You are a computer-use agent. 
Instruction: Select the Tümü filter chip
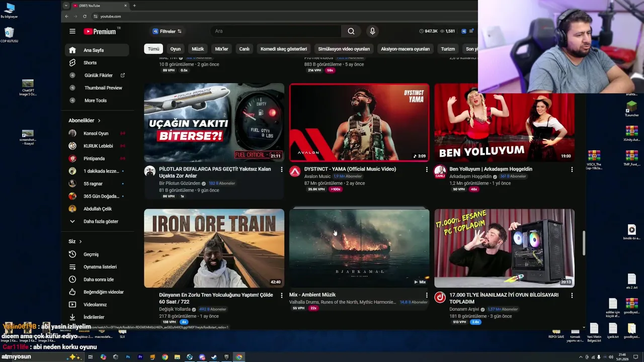pos(153,49)
